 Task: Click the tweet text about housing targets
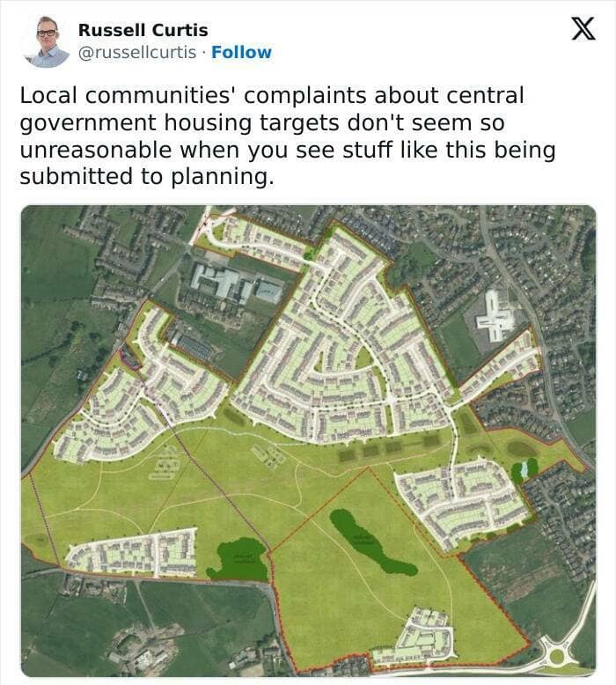[x=288, y=136]
